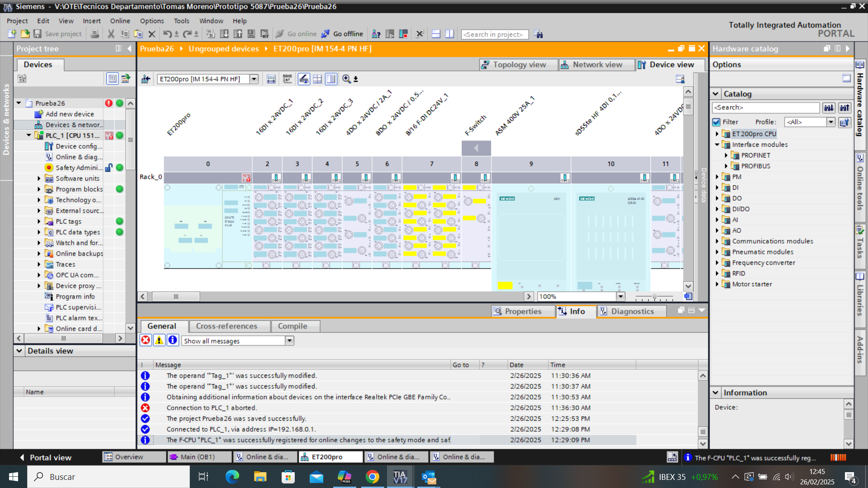Click the errors filter icon in Info
868x488 pixels.
pyautogui.click(x=146, y=340)
